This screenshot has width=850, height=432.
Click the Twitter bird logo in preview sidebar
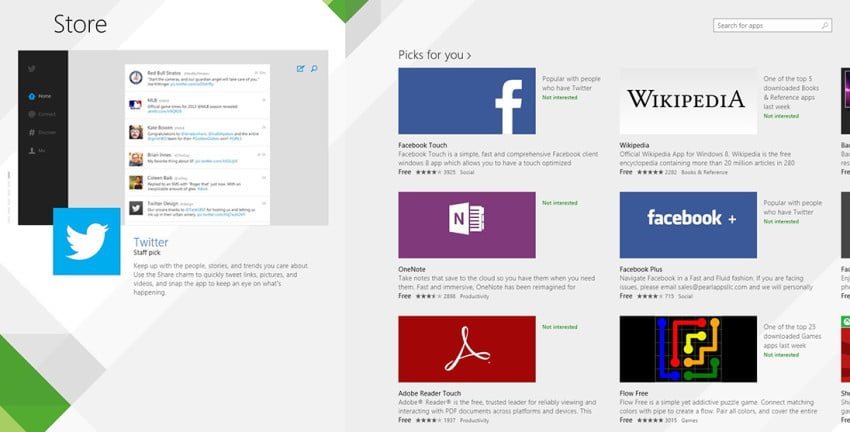(x=32, y=69)
